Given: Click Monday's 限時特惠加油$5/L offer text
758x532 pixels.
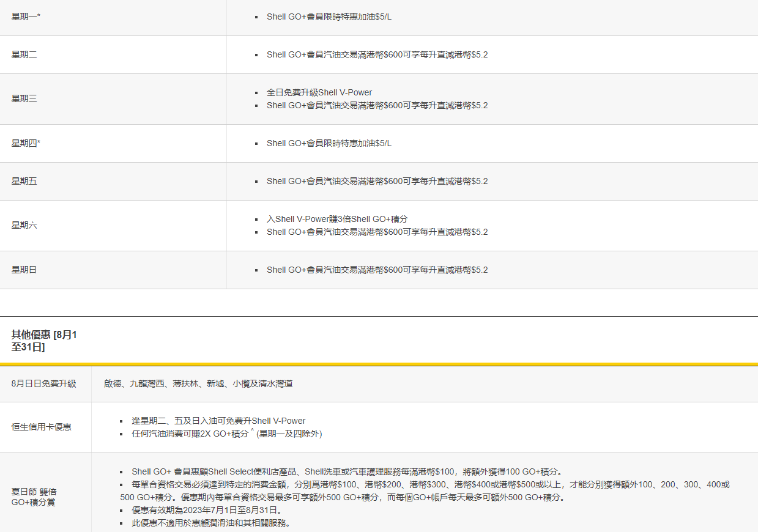Looking at the screenshot, I should point(329,17).
